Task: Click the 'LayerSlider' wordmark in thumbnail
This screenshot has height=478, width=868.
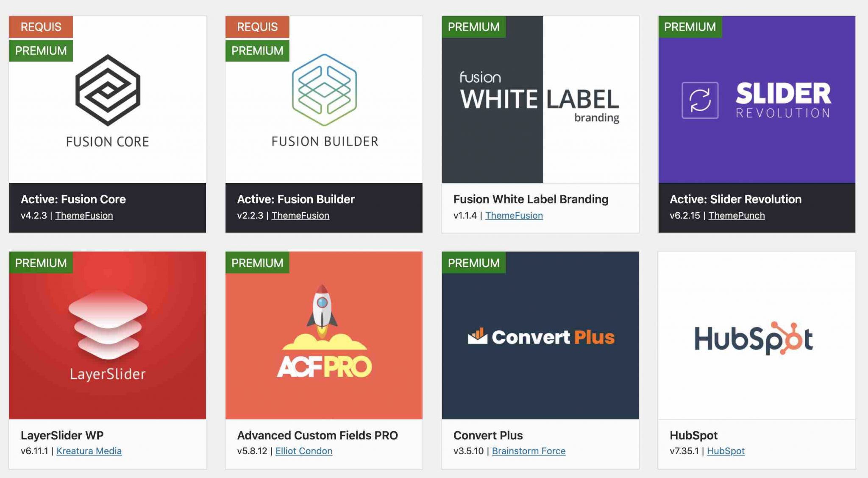Action: [x=108, y=374]
